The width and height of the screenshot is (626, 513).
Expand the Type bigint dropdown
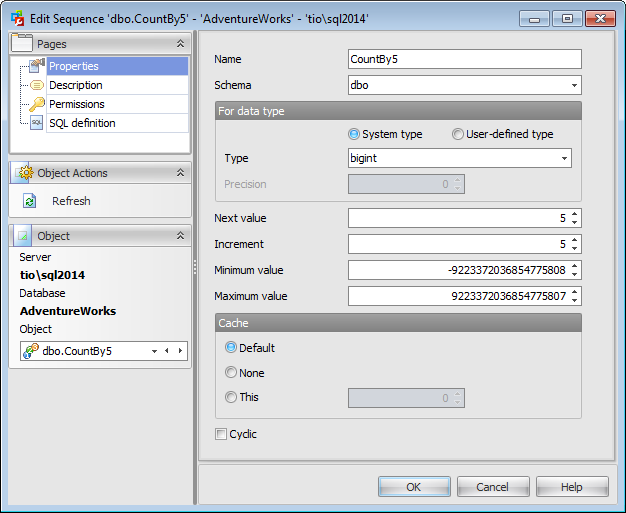(x=564, y=158)
